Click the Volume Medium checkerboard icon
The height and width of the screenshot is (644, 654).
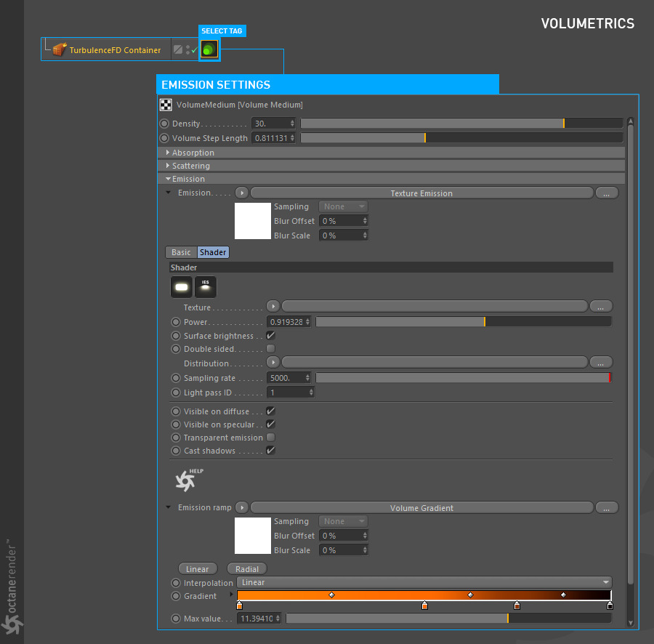point(166,105)
